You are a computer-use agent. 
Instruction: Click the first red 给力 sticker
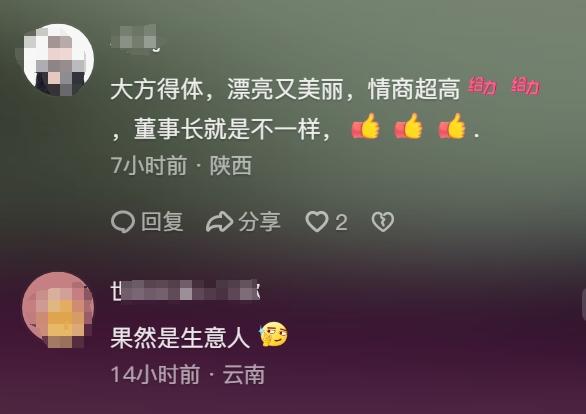[482, 86]
